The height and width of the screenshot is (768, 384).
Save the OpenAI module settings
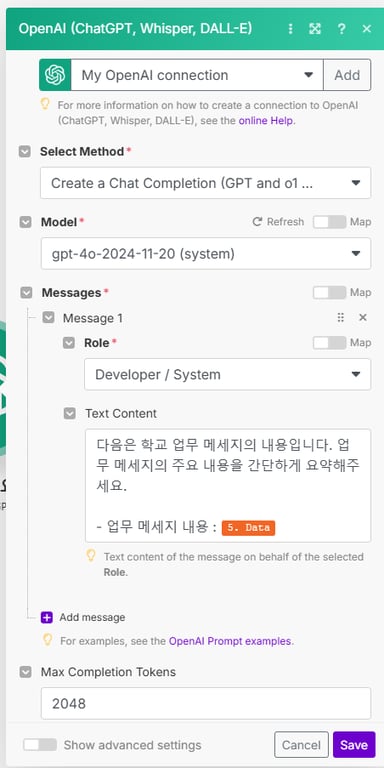click(354, 745)
